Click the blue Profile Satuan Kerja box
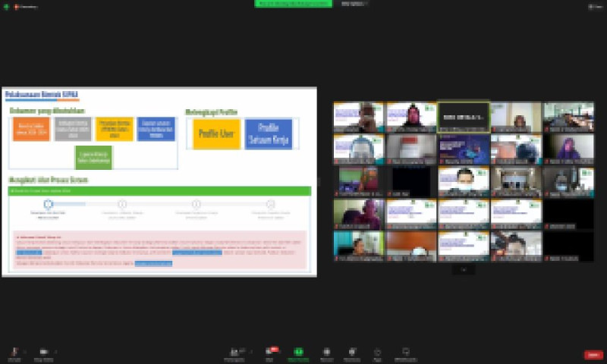The width and height of the screenshot is (607, 364). (268, 133)
